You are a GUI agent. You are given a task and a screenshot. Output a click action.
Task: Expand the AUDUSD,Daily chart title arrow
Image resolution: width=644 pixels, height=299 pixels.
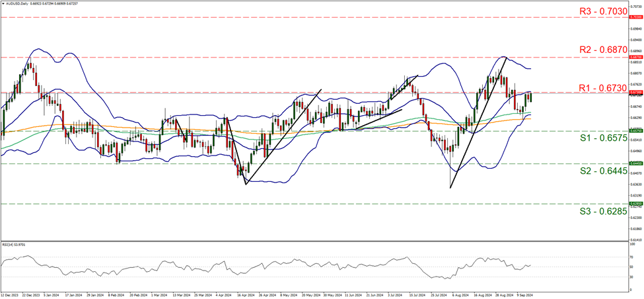(3, 4)
